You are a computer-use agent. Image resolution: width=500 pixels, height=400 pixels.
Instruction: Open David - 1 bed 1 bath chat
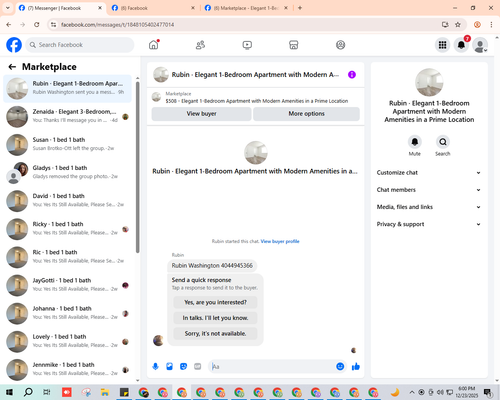pos(67,201)
